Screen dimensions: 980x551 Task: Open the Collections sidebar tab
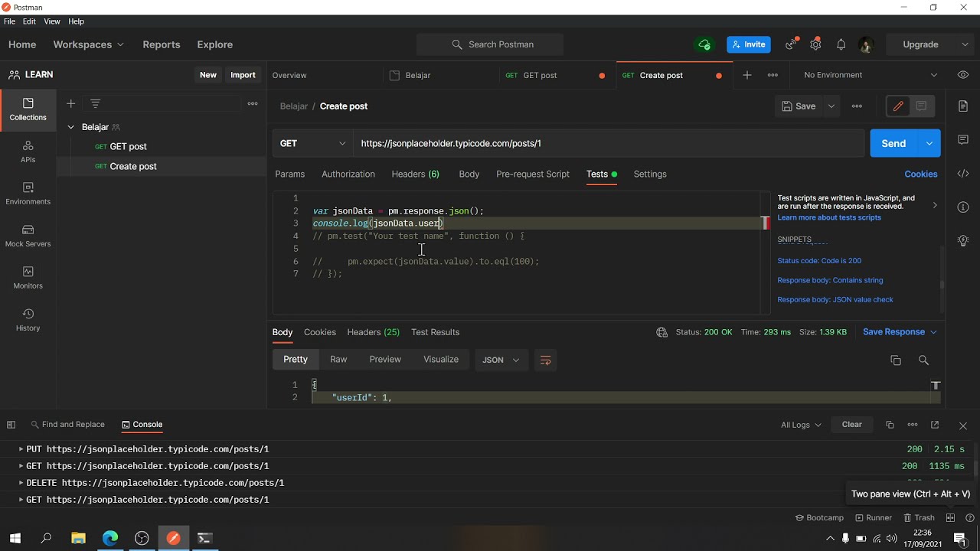(x=28, y=109)
